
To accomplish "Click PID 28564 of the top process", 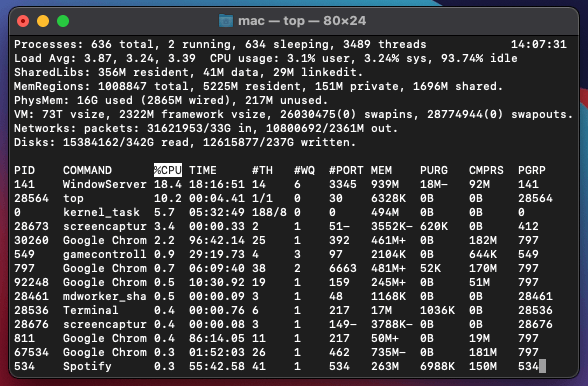I will 32,198.
